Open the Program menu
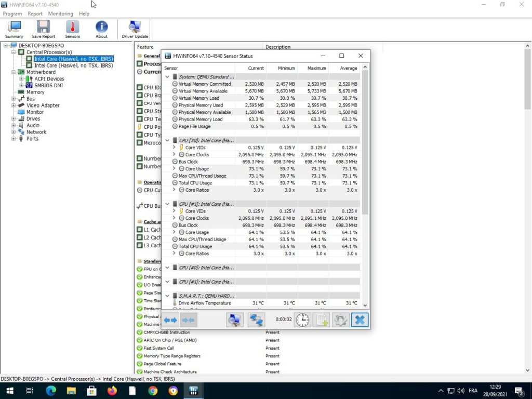Viewport: 532px width, 399px height. coord(12,14)
